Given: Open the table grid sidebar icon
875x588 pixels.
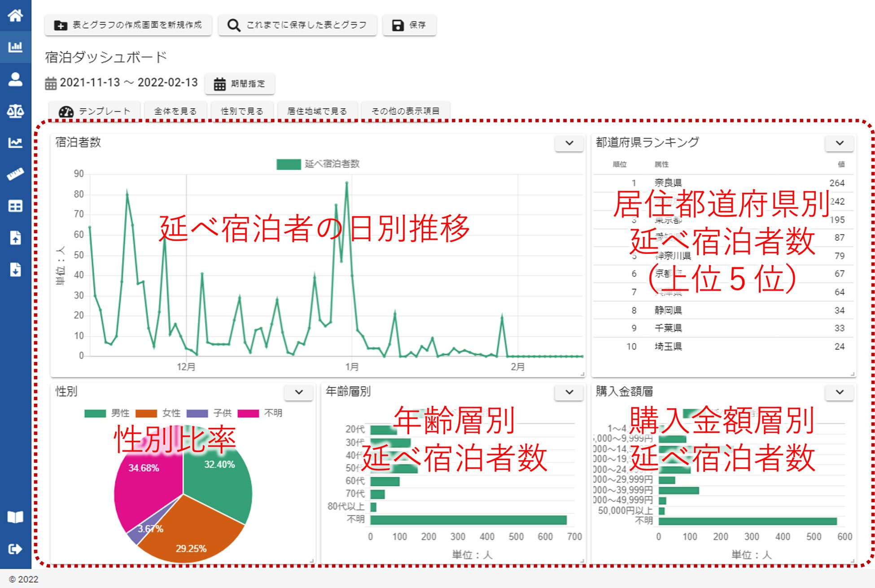Looking at the screenshot, I should pos(15,206).
